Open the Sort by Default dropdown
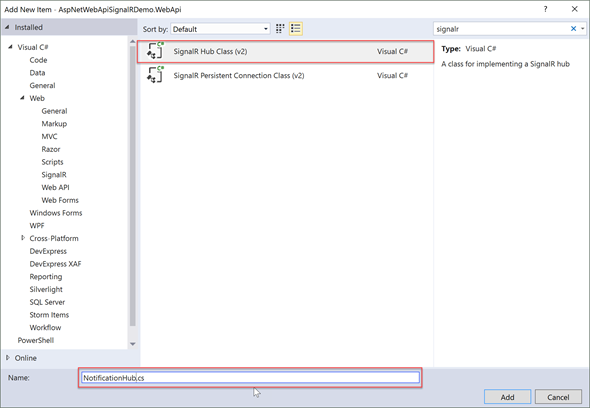The image size is (590, 408). click(x=220, y=29)
